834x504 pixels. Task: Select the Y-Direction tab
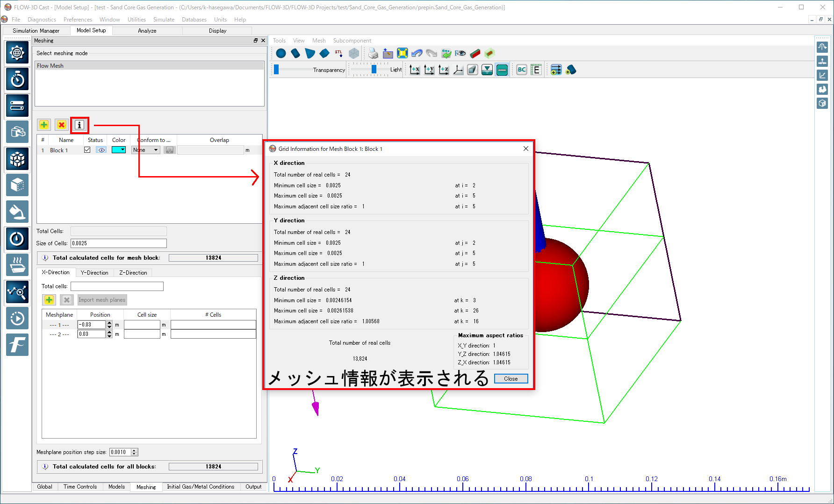[x=94, y=273]
